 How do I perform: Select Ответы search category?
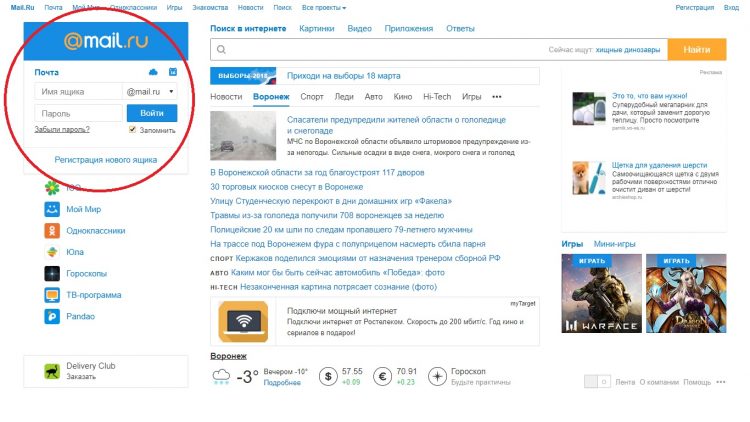[461, 29]
